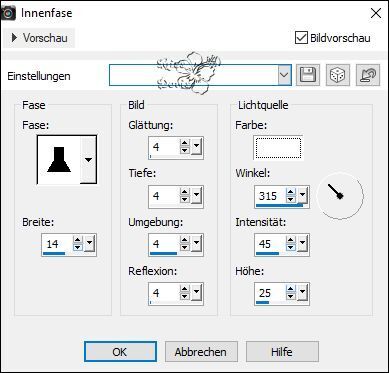The image size is (389, 373).
Task: Expand the Vorschau preview section
Action: pos(40,38)
